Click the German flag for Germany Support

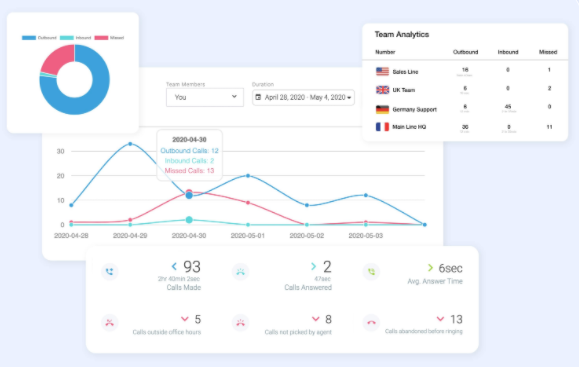(382, 109)
